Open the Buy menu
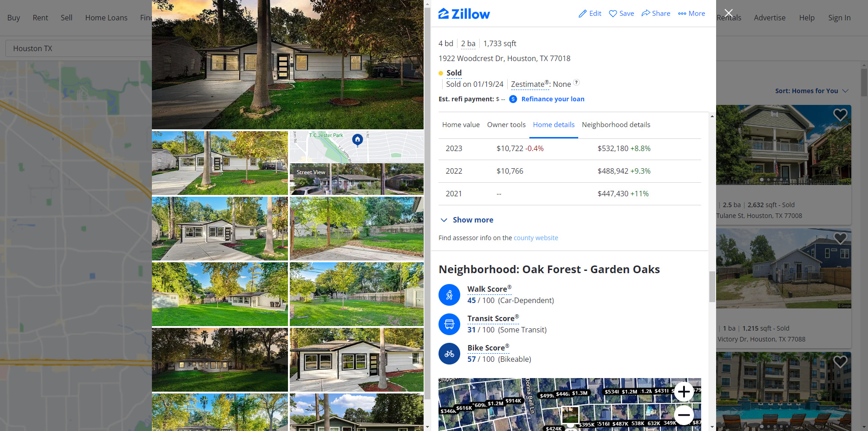 pos(14,18)
